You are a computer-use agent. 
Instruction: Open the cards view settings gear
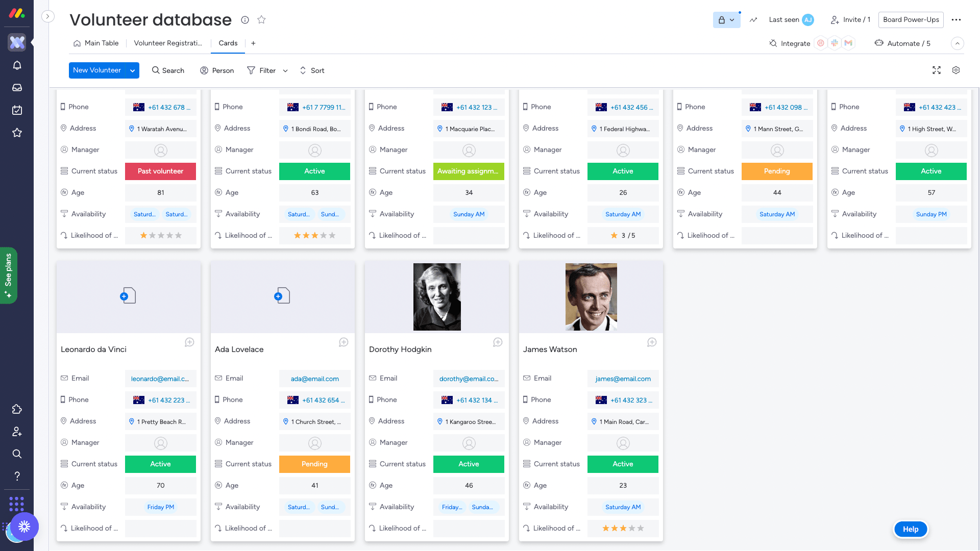(x=956, y=70)
